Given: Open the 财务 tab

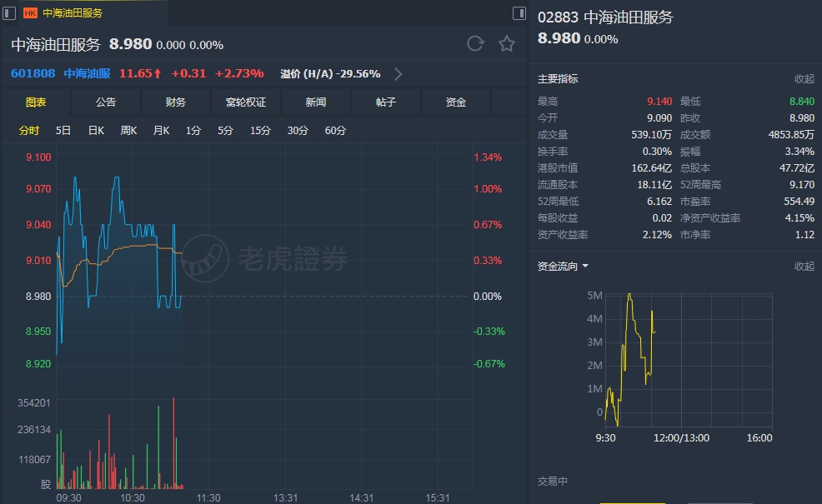Looking at the screenshot, I should (176, 102).
